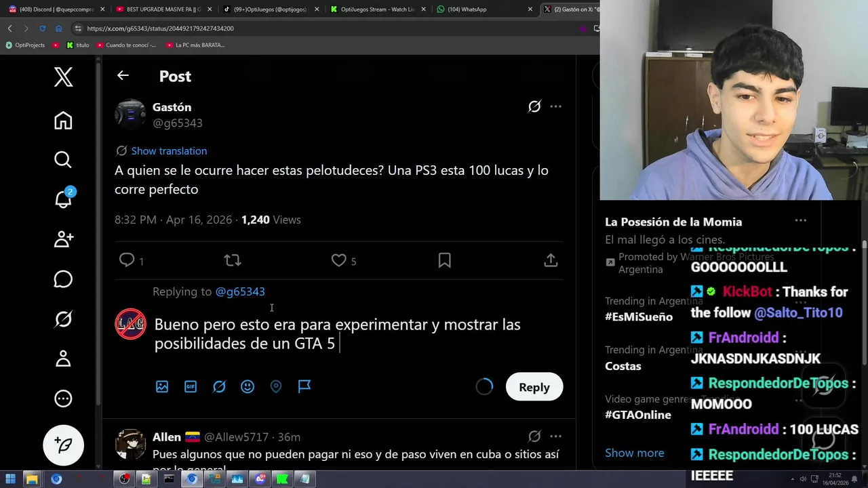Click Gastón's profile avatar
Image resolution: width=868 pixels, height=488 pixels.
(x=130, y=115)
